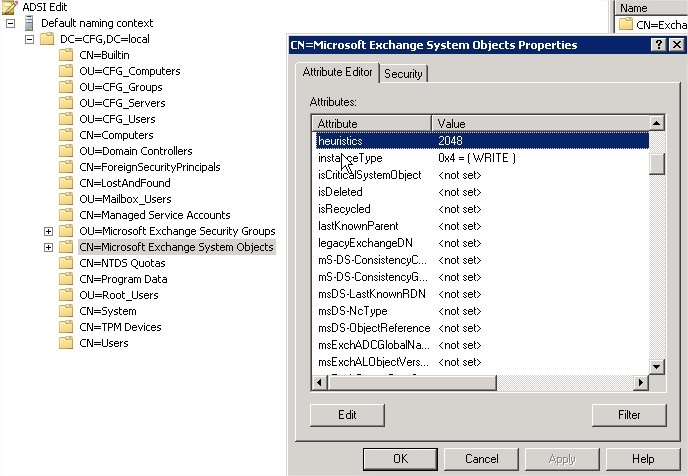Select the Attribute Editor tab

click(x=337, y=72)
